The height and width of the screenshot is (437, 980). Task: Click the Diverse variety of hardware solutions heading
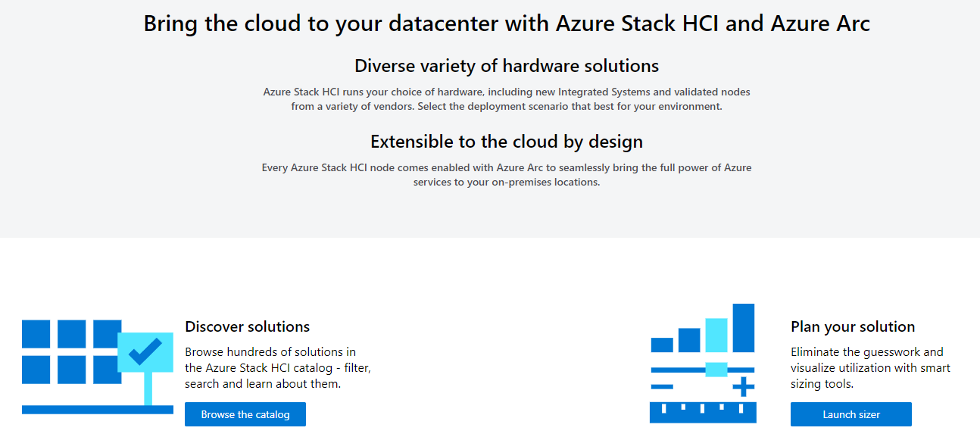(x=507, y=66)
